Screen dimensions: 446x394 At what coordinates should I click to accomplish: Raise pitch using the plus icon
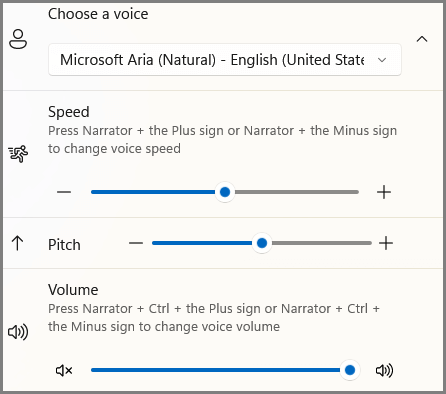(386, 243)
